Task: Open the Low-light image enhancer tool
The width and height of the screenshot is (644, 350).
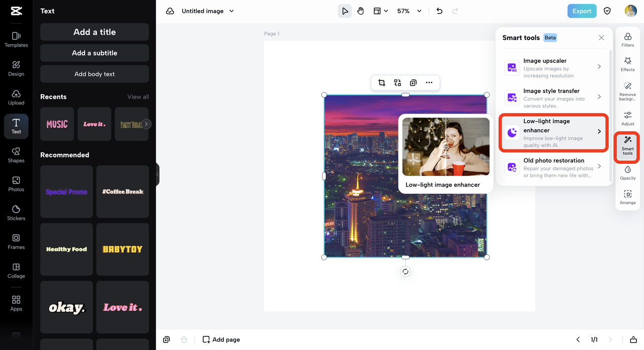Action: [x=553, y=132]
